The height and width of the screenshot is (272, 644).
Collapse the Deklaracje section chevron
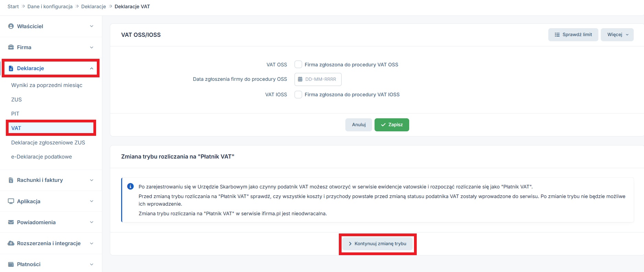click(92, 68)
